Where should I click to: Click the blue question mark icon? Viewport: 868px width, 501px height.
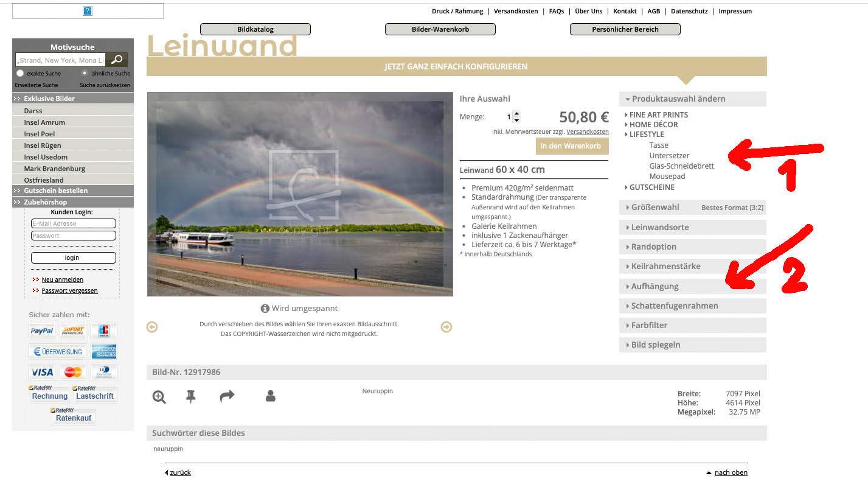click(x=88, y=11)
